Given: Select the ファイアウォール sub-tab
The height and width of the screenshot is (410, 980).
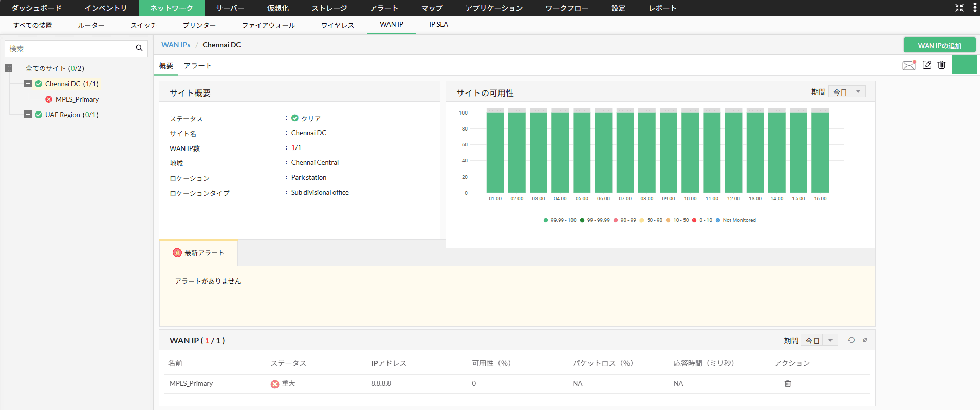Looking at the screenshot, I should point(268,25).
